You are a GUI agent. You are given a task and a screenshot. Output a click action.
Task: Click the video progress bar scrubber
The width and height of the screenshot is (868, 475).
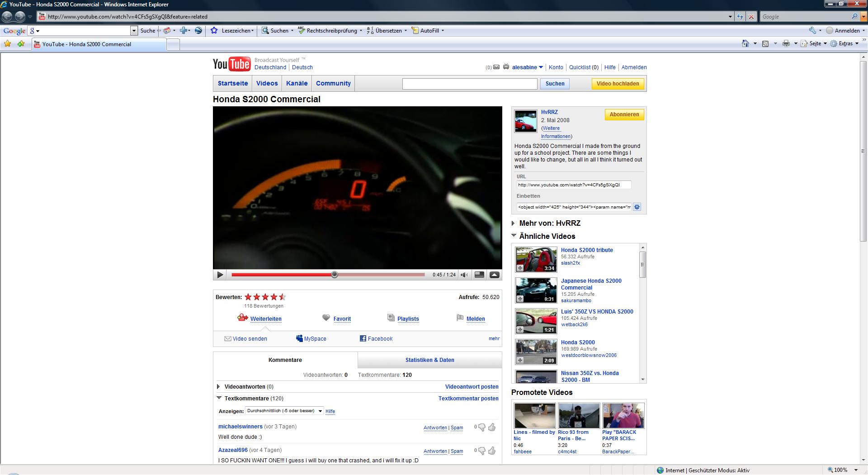pyautogui.click(x=335, y=275)
